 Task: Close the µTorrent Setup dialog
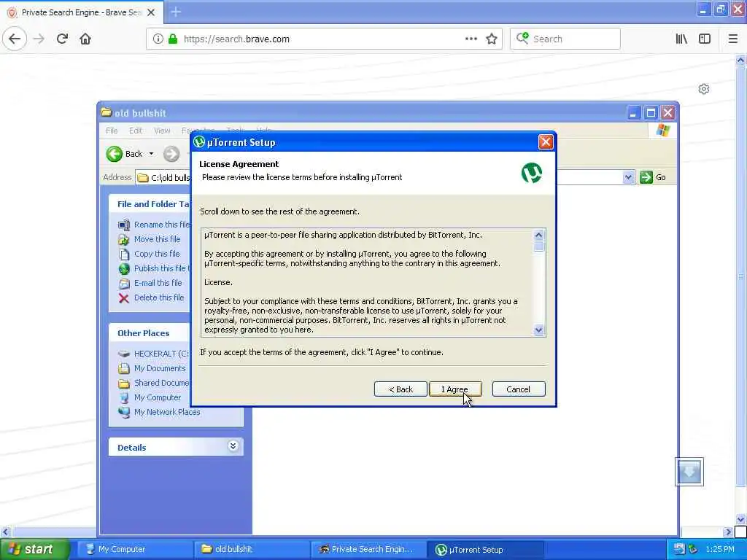546,142
